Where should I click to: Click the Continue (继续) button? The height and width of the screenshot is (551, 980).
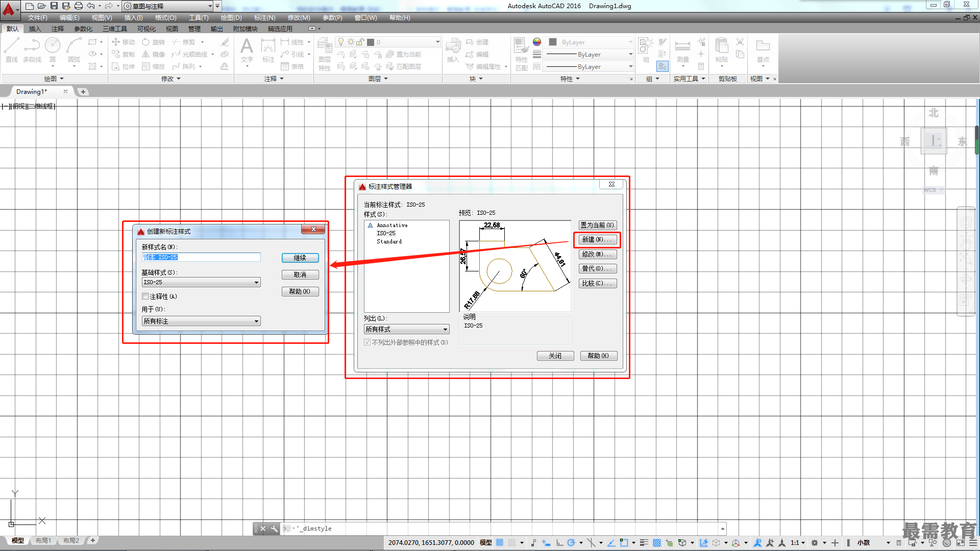click(x=300, y=258)
